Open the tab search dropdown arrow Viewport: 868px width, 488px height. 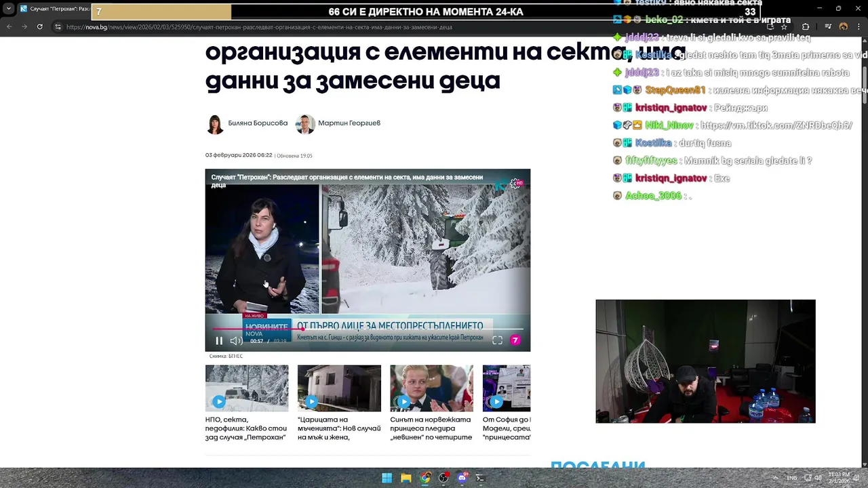8,9
